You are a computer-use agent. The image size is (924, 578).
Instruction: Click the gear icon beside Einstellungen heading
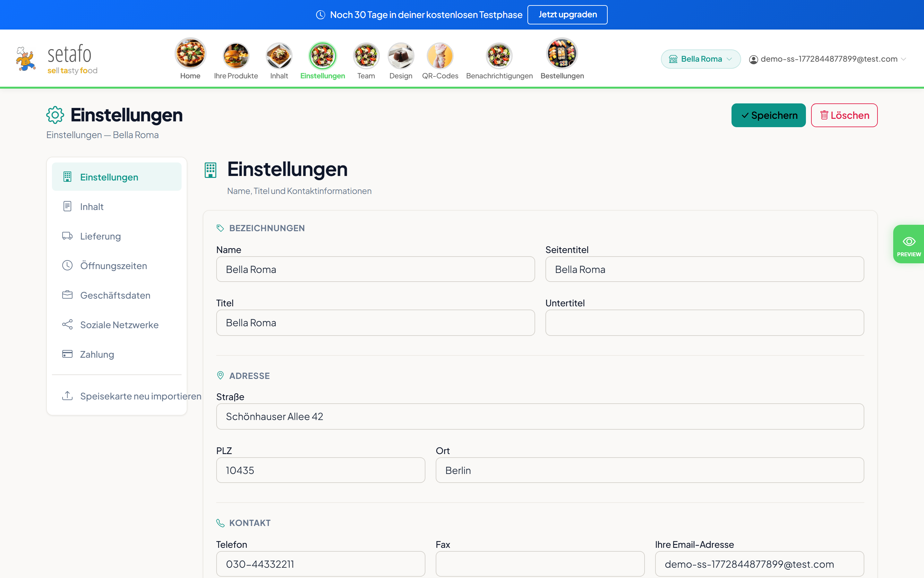[x=55, y=115]
